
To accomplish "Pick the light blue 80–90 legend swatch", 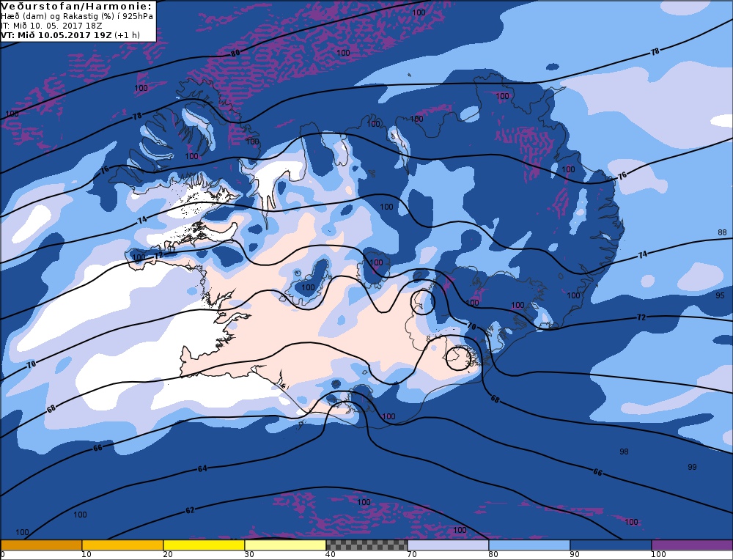I will (x=529, y=545).
